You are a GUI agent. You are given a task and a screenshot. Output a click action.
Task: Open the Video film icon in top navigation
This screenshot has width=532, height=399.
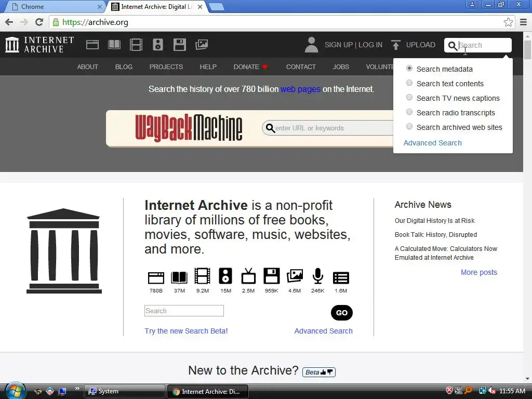click(136, 45)
